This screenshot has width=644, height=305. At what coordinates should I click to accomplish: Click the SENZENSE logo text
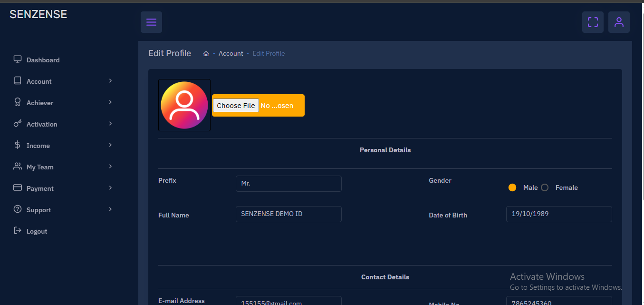pyautogui.click(x=38, y=14)
